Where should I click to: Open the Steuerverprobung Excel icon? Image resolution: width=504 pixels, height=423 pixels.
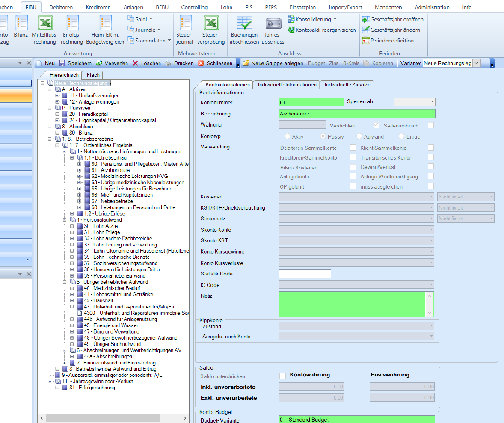point(211,23)
